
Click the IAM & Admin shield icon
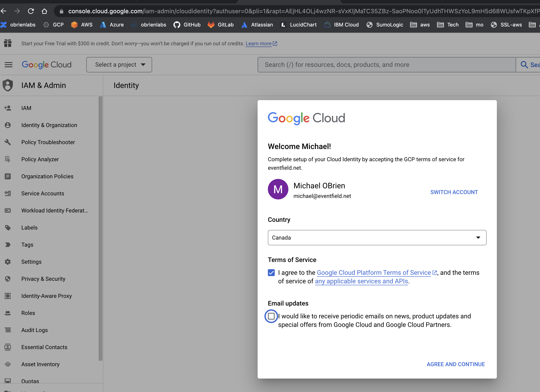[8, 85]
